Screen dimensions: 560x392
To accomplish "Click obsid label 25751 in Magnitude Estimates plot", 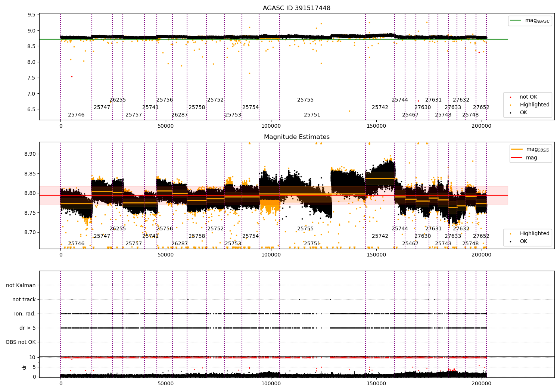I will coord(312,244).
